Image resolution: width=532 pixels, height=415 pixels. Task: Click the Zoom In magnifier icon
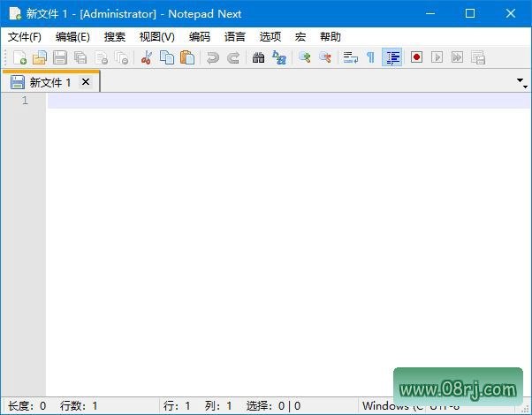304,57
